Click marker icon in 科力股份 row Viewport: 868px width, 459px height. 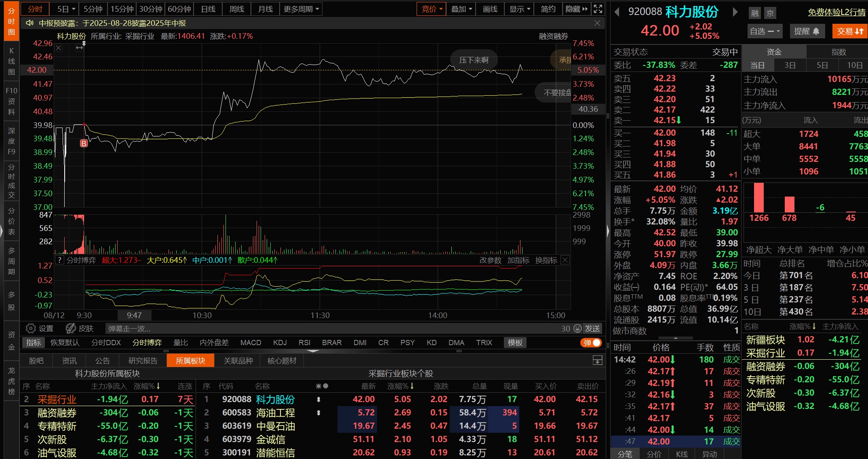[318, 399]
